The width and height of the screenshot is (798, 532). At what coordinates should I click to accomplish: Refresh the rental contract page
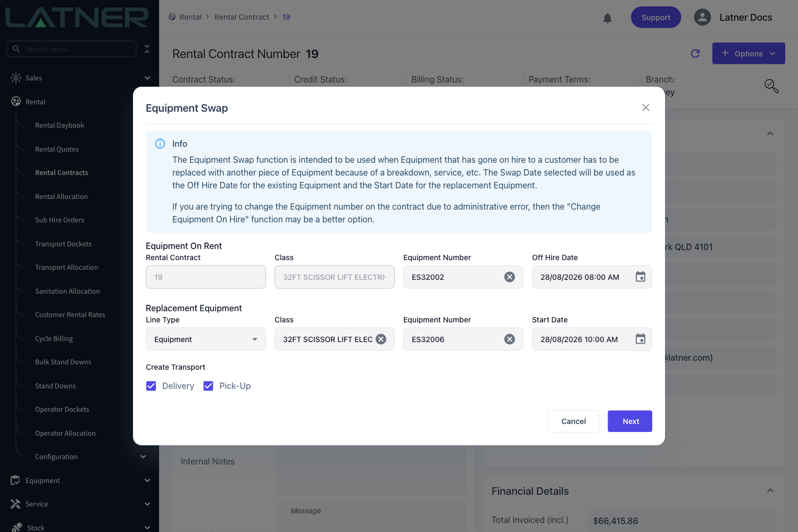point(695,53)
